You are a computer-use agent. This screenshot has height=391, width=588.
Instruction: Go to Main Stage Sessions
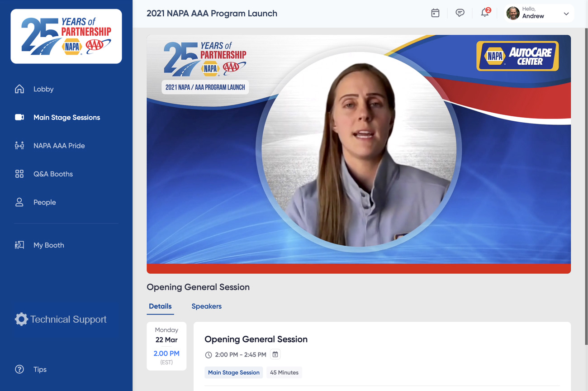point(66,117)
